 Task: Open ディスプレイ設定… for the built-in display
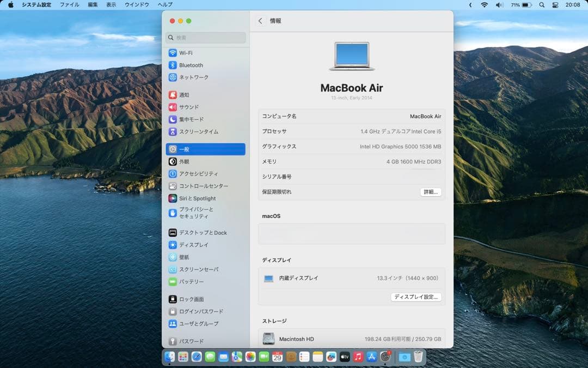tap(416, 297)
